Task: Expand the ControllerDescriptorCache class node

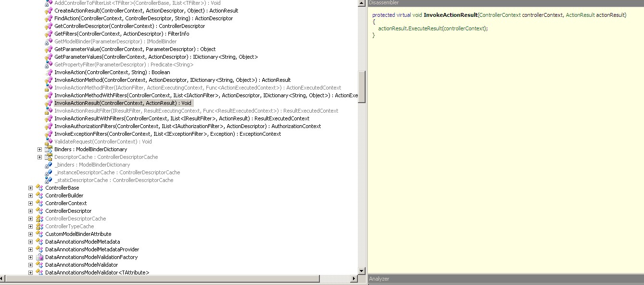Action: pos(30,219)
